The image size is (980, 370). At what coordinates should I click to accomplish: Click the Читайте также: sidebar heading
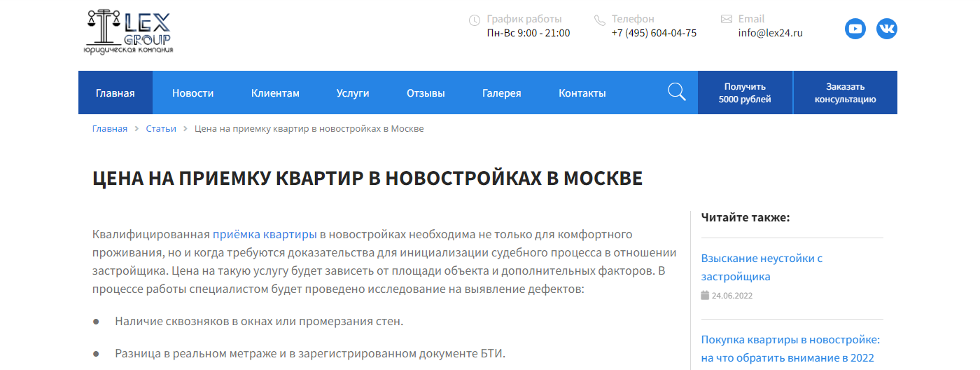click(x=745, y=217)
